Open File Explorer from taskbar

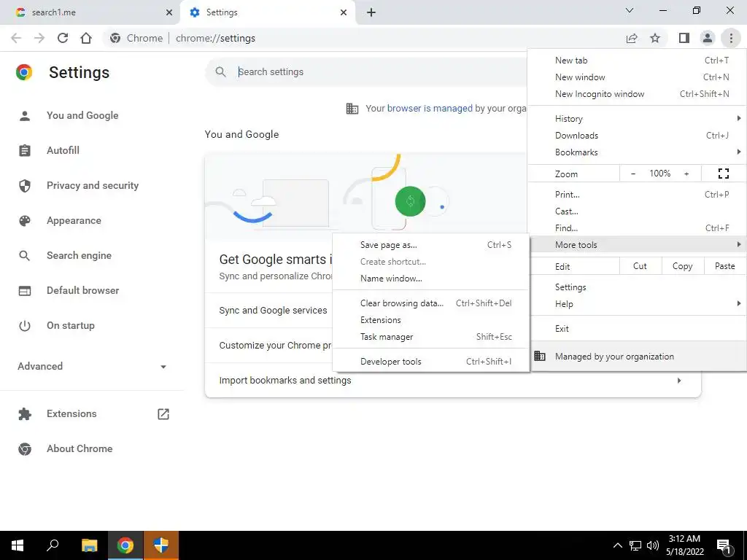click(x=89, y=545)
